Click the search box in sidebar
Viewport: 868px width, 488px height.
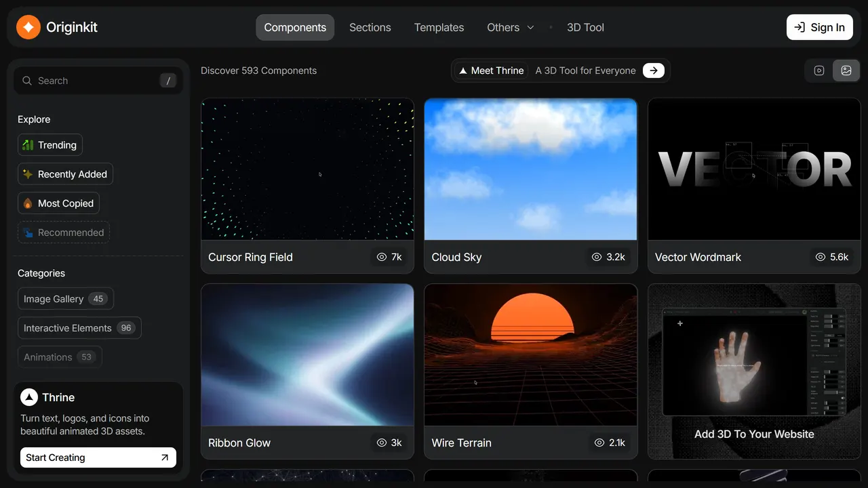(98, 81)
